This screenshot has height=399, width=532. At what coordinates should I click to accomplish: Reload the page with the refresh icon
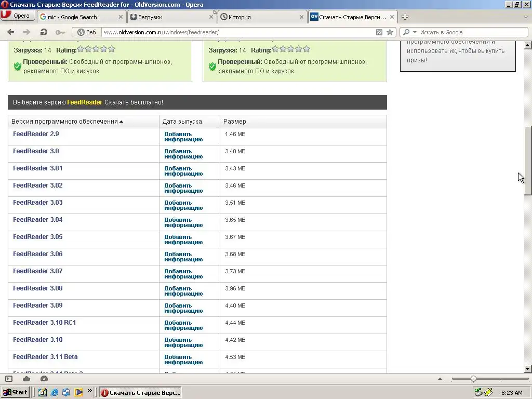44,32
